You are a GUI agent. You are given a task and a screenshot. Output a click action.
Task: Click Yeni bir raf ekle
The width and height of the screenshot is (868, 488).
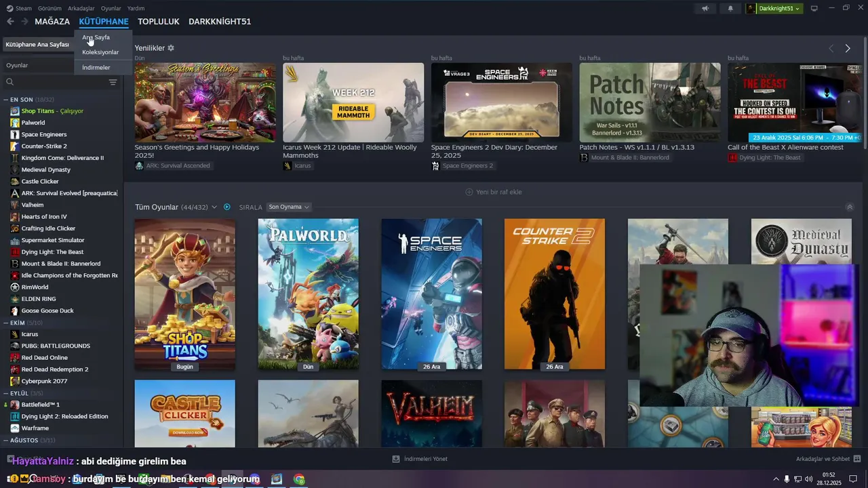(498, 192)
